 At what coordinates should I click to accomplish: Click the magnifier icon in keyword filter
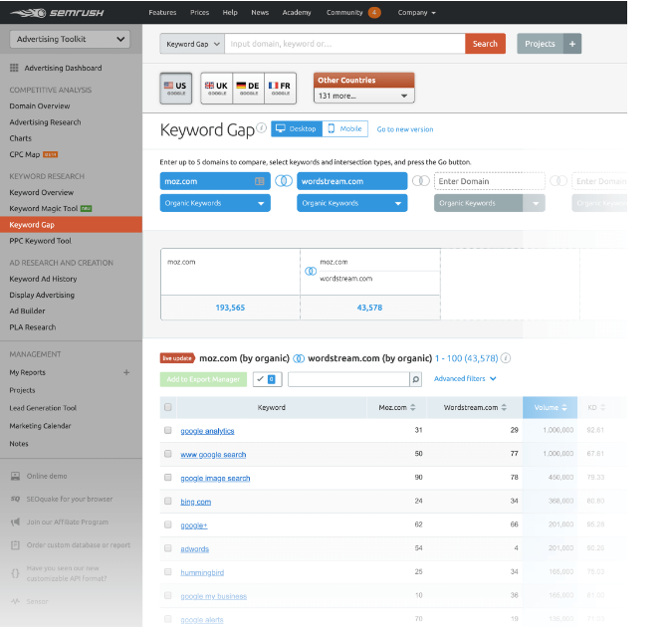pyautogui.click(x=415, y=379)
